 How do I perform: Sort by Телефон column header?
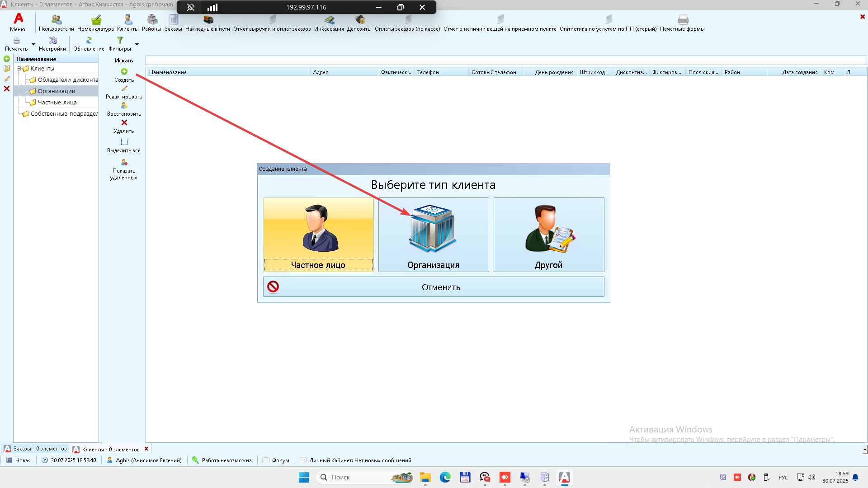pos(441,72)
